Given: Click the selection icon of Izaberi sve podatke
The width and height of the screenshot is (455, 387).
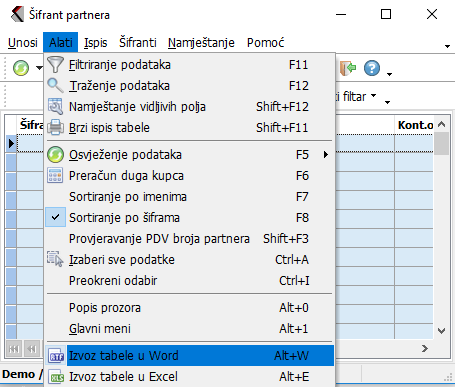Looking at the screenshot, I should tap(55, 259).
